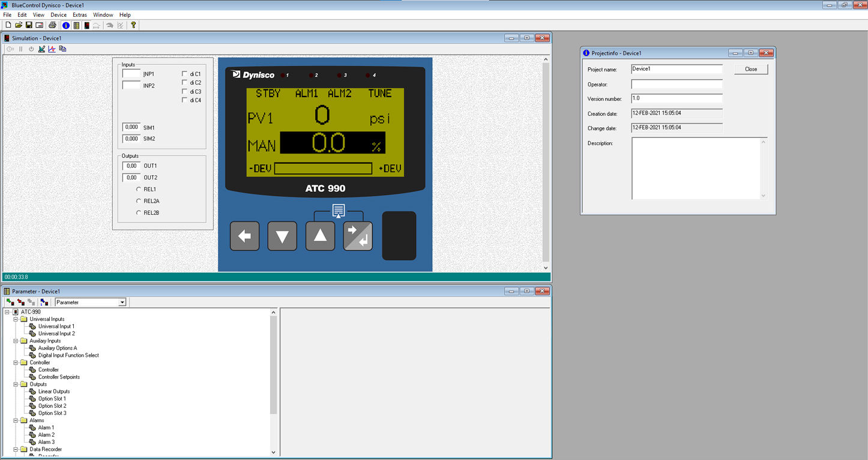Open the Device menu
868x460 pixels.
58,15
